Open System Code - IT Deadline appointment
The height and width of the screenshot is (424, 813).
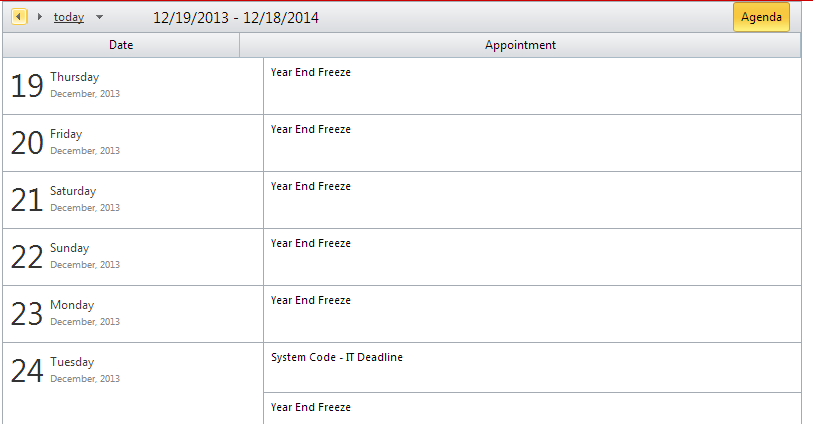(x=337, y=358)
